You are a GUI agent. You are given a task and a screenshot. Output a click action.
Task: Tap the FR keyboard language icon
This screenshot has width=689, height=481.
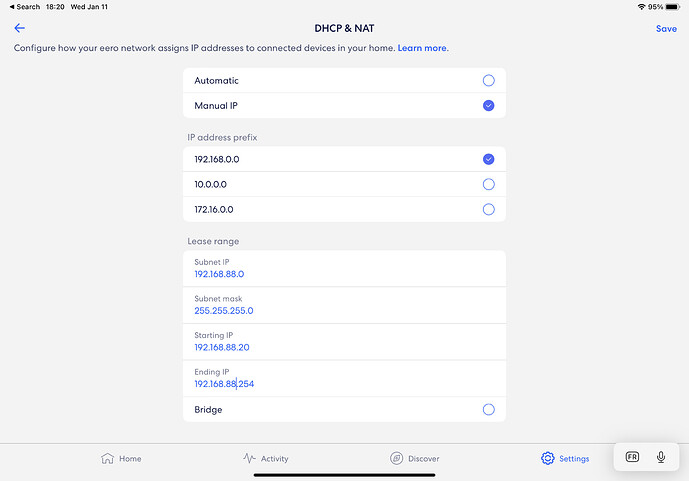(x=632, y=457)
